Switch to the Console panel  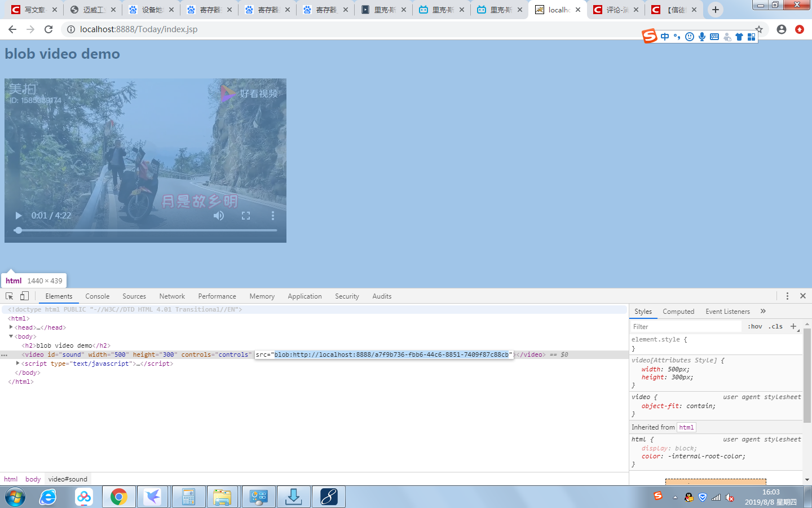(x=98, y=296)
